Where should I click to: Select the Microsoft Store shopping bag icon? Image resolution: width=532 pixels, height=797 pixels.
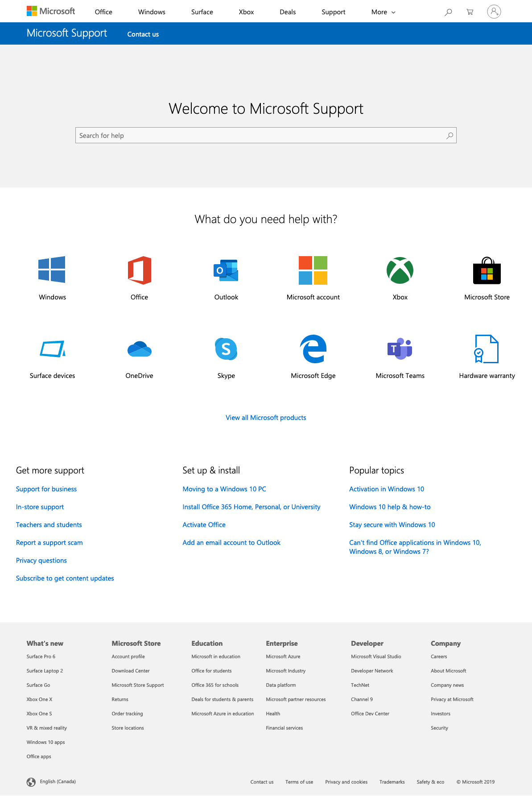coord(487,270)
